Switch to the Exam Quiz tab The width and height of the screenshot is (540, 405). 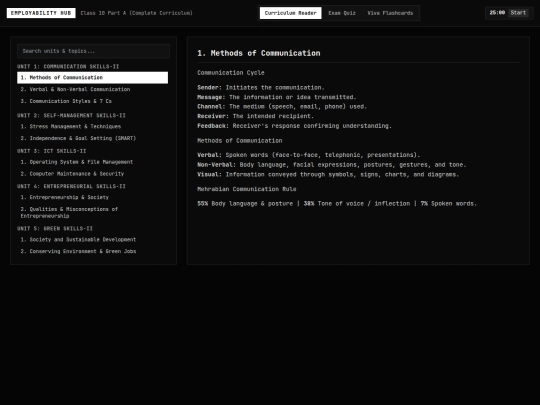coord(342,13)
